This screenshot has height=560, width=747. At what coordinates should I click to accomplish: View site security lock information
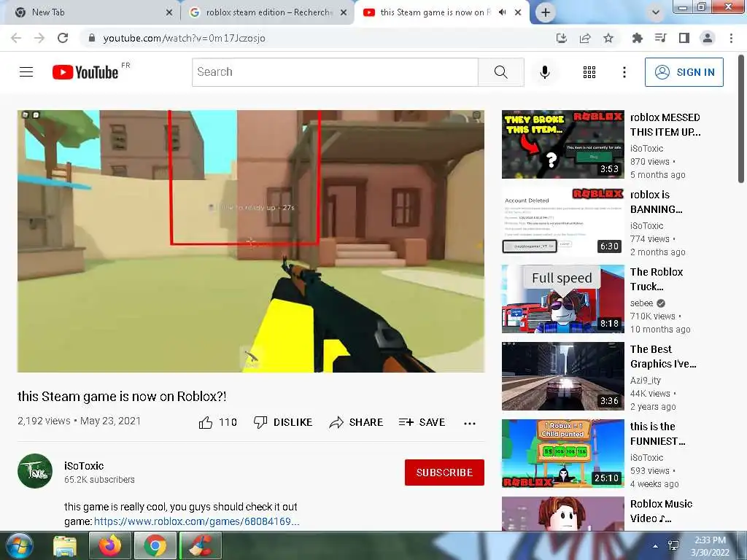[92, 38]
